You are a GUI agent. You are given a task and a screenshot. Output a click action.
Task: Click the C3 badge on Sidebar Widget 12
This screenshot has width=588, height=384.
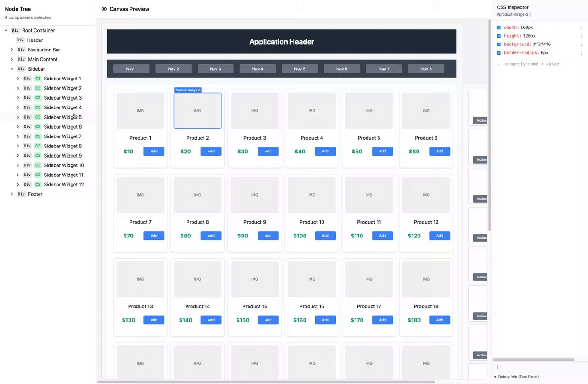point(38,185)
